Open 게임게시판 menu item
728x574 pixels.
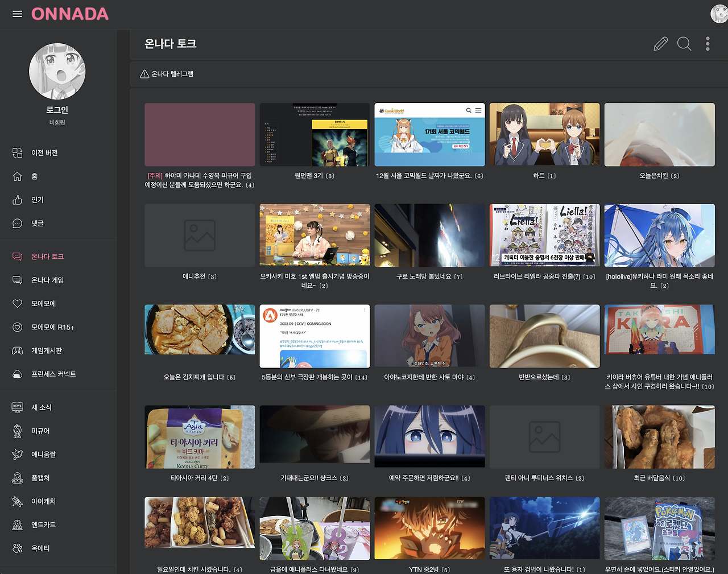pyautogui.click(x=47, y=350)
